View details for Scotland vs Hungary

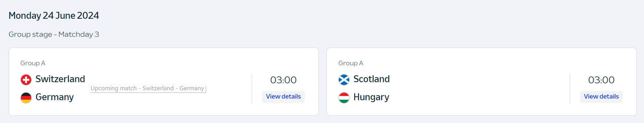[601, 97]
